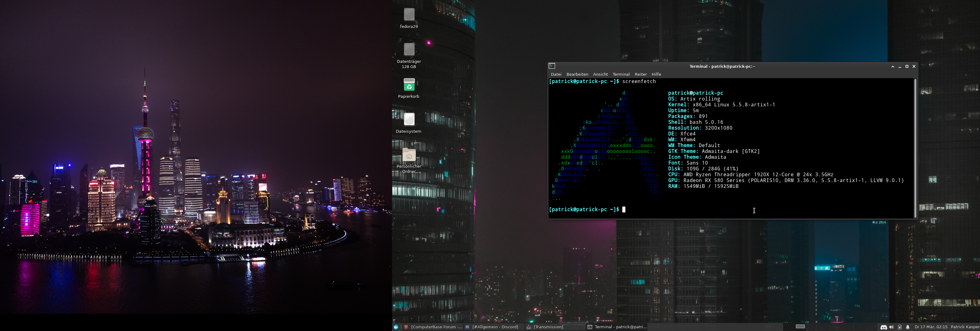Click the volume speaker tray icon
The width and height of the screenshot is (980, 331).
[x=891, y=327]
